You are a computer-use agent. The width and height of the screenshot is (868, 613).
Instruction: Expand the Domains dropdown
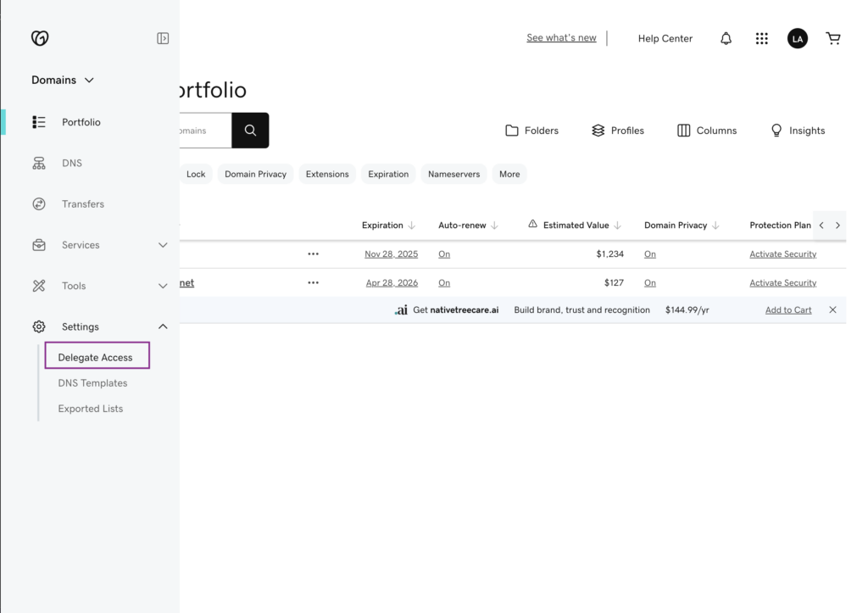tap(63, 80)
